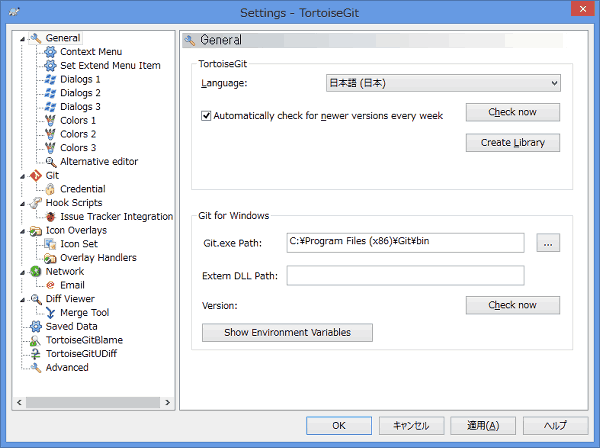Click the 適用(A) apply button
The height and width of the screenshot is (448, 600).
tap(483, 425)
